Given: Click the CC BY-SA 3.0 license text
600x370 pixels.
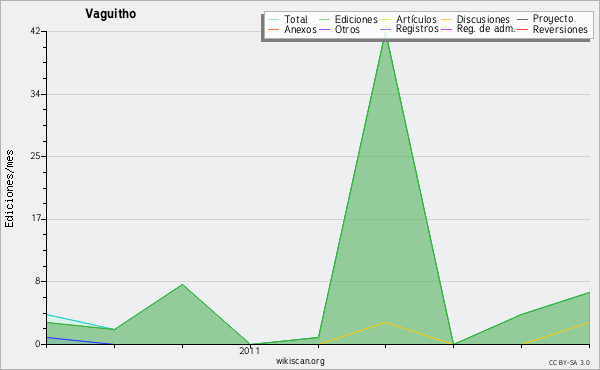Looking at the screenshot, I should (569, 363).
